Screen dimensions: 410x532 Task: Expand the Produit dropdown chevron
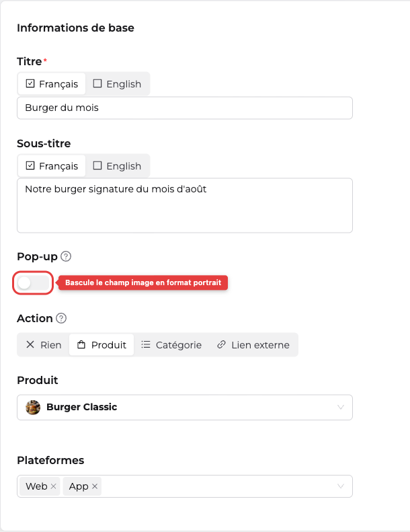pos(341,407)
